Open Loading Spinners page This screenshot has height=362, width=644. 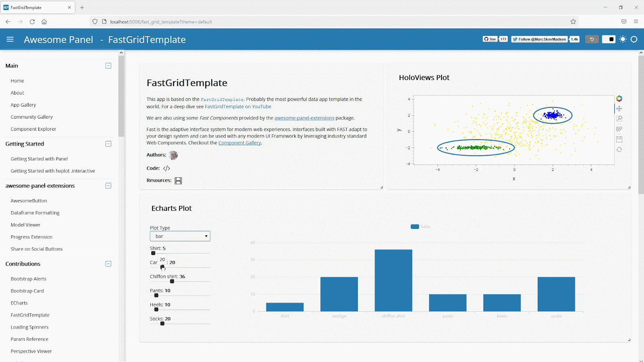pos(30,327)
